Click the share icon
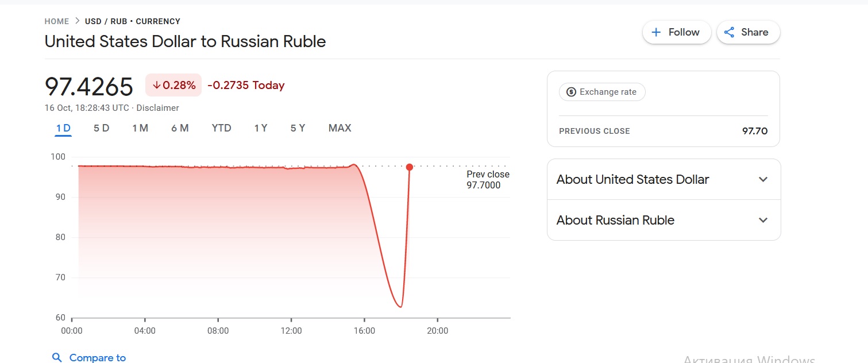Image resolution: width=868 pixels, height=363 pixels. [x=729, y=32]
